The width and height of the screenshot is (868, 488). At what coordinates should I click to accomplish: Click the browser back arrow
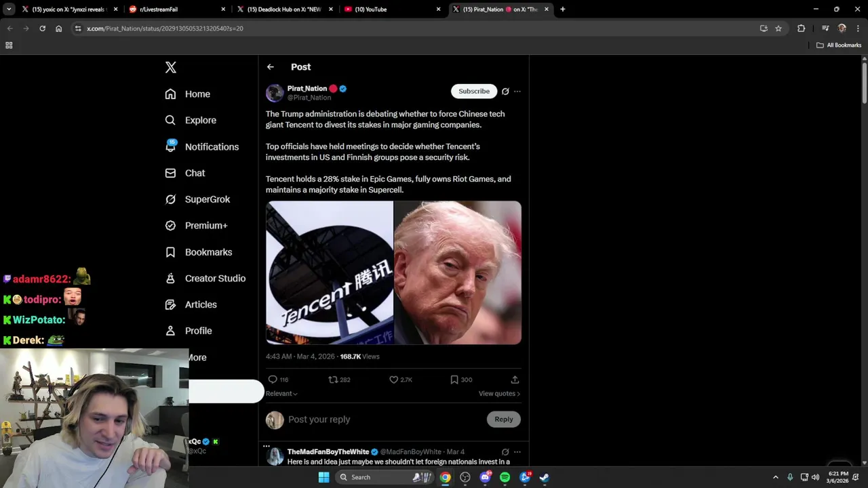(9, 28)
